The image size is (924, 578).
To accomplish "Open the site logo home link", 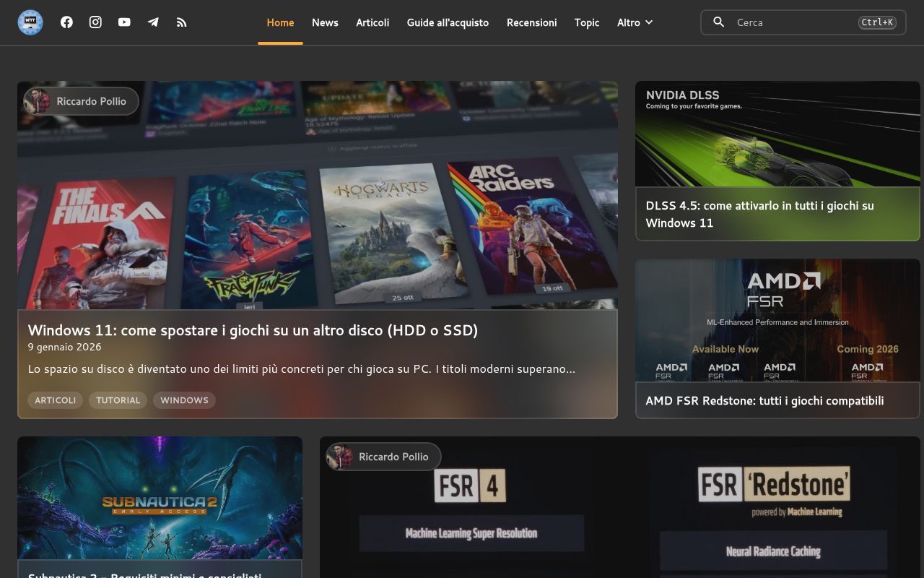I will [x=30, y=22].
